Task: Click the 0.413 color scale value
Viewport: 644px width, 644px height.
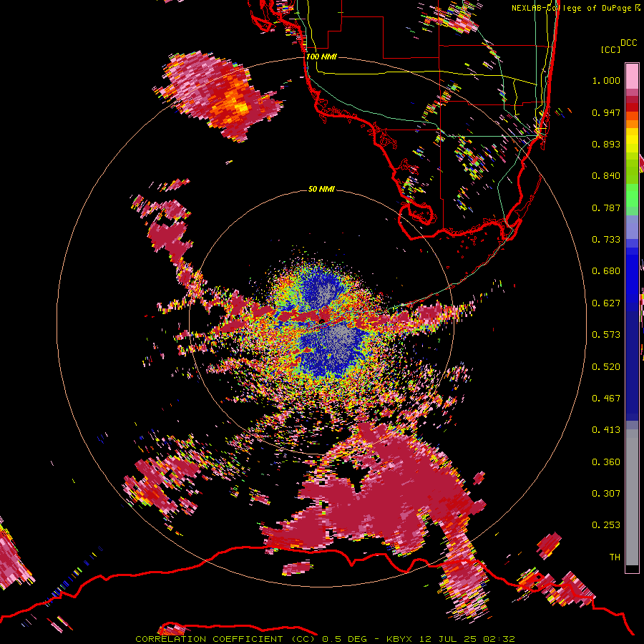Action: [x=606, y=430]
